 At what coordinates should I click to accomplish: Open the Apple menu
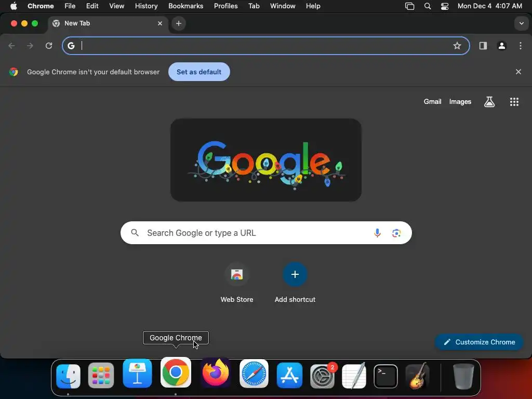pyautogui.click(x=14, y=6)
